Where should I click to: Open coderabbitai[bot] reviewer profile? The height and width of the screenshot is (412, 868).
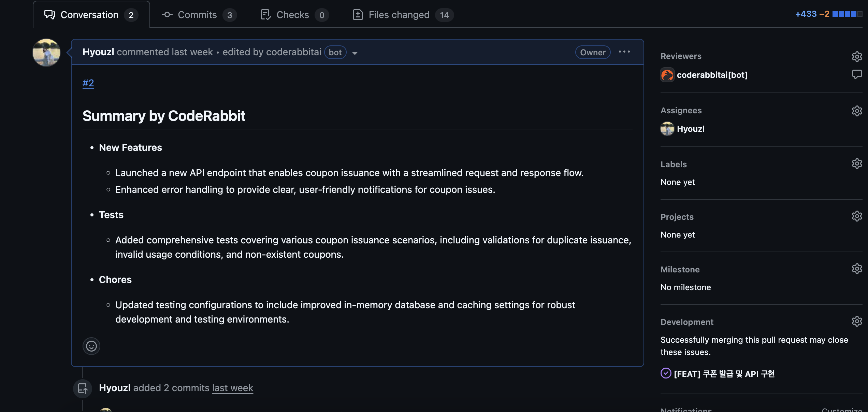pyautogui.click(x=712, y=75)
